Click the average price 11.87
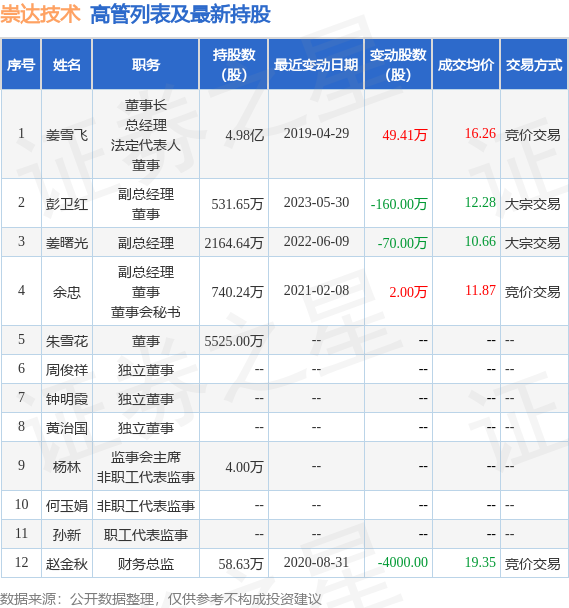569x608 pixels. 480,290
